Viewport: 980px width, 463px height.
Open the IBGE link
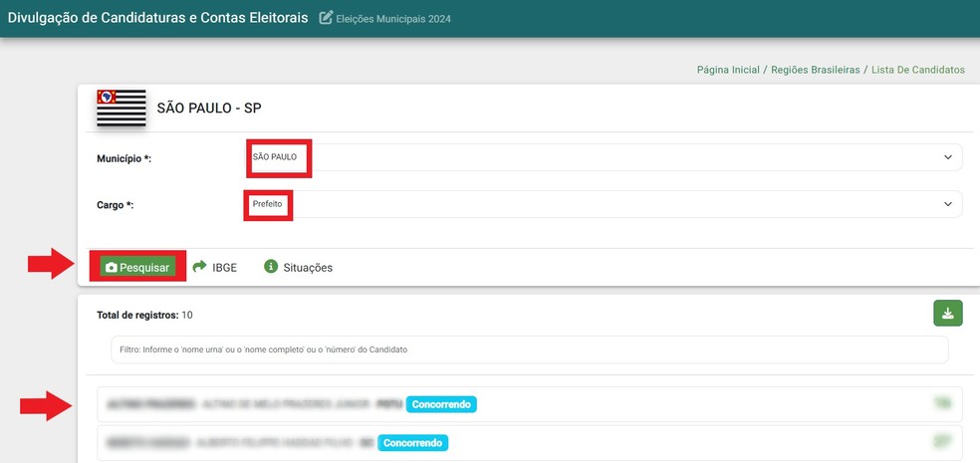pyautogui.click(x=224, y=268)
